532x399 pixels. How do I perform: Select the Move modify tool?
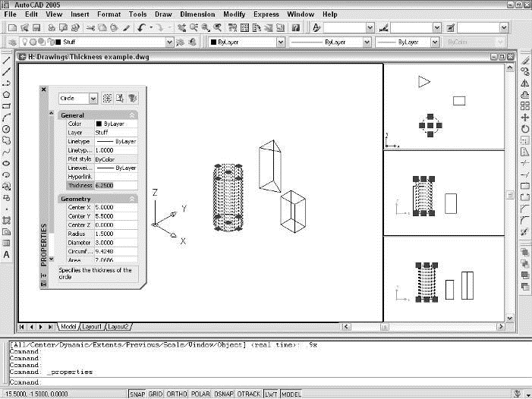(x=525, y=118)
